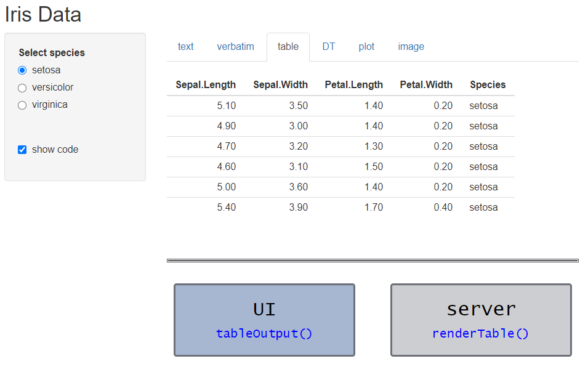Click the Petal.Length column header
Viewport: 588px width, 377px height.
pyautogui.click(x=353, y=85)
